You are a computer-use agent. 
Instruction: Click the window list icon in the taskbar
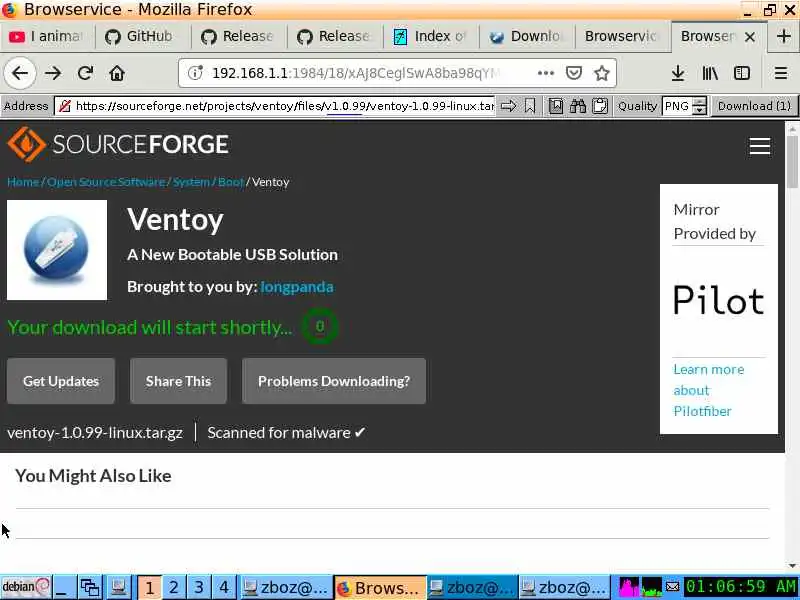tap(90, 587)
